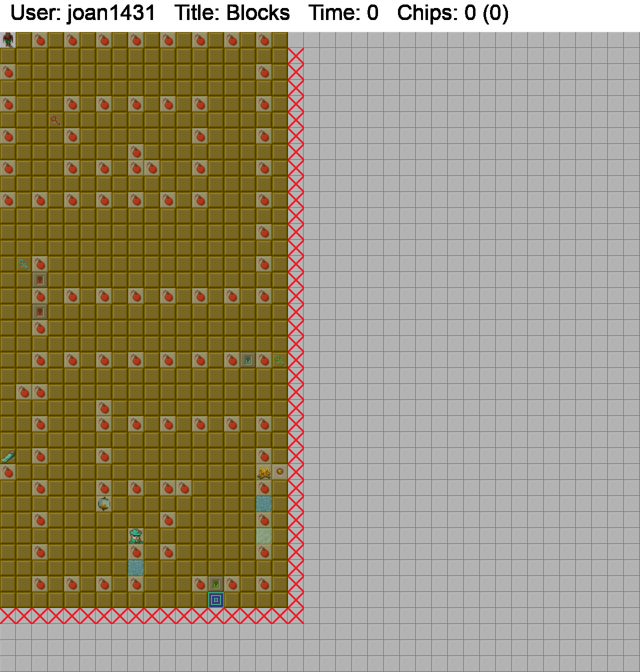
Task: Select the green locked door above the exit
Action: [x=216, y=584]
